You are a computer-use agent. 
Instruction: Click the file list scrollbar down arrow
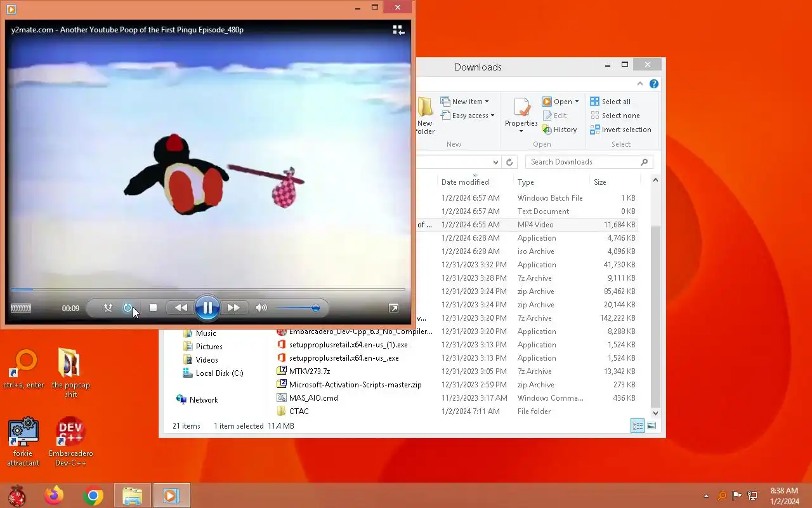point(655,413)
